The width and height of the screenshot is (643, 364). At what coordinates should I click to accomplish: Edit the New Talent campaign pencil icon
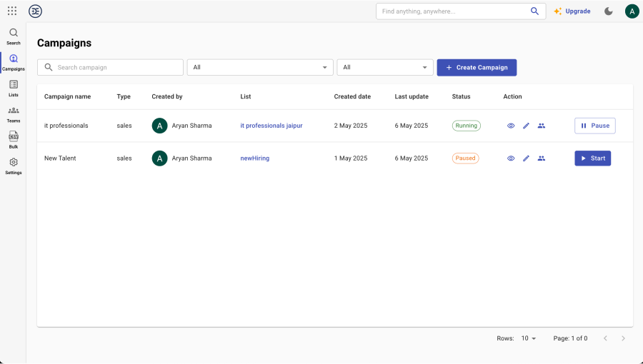tap(526, 158)
